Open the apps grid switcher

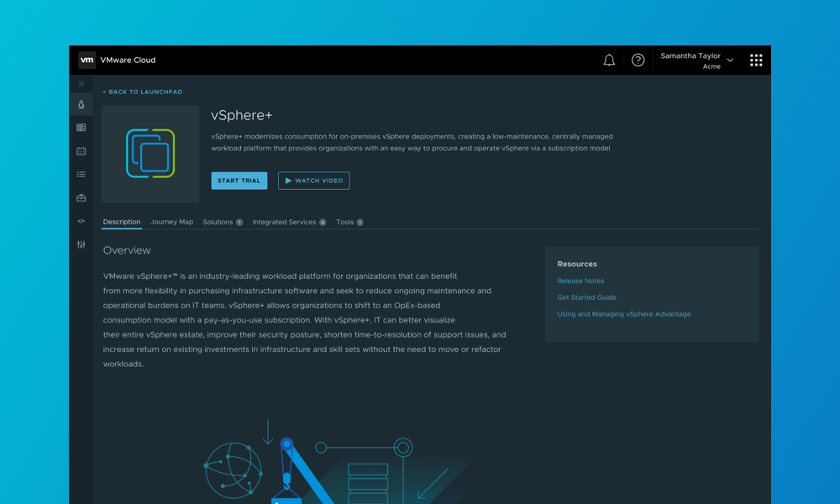click(756, 60)
